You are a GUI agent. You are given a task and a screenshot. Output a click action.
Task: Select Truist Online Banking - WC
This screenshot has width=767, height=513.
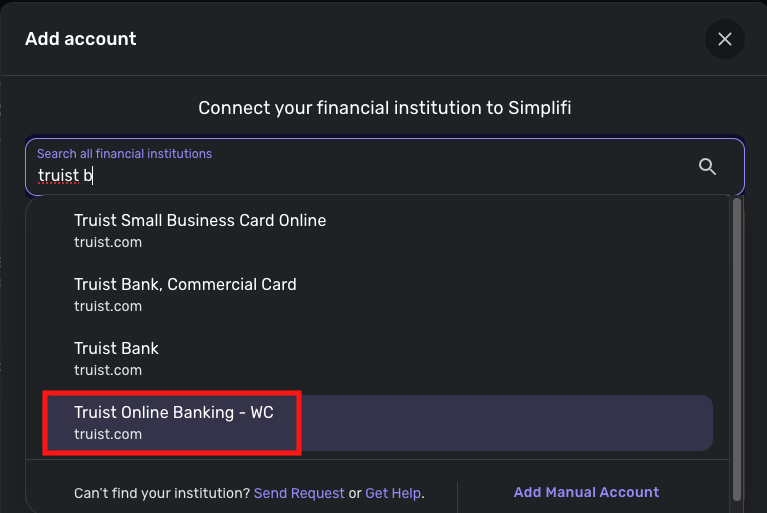click(174, 412)
